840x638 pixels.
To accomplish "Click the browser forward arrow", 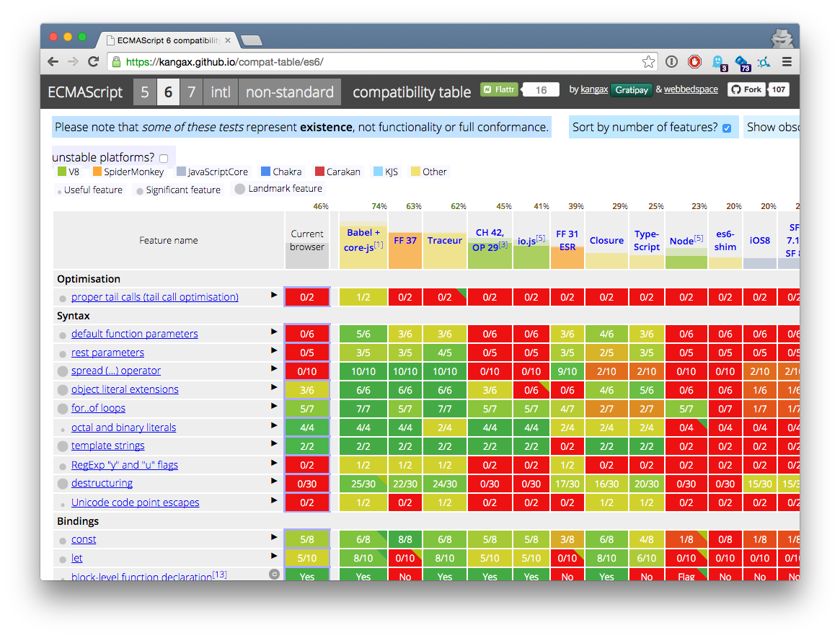I will click(x=73, y=61).
